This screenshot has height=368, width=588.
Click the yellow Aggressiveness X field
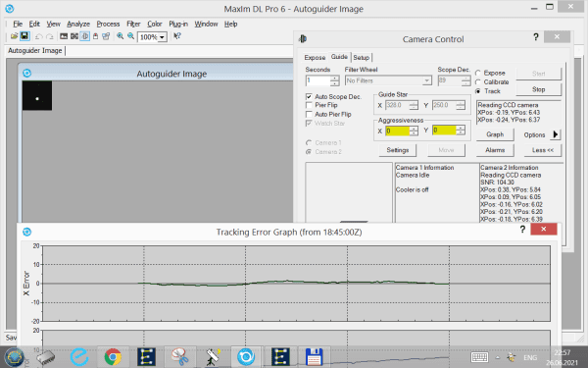click(x=397, y=131)
